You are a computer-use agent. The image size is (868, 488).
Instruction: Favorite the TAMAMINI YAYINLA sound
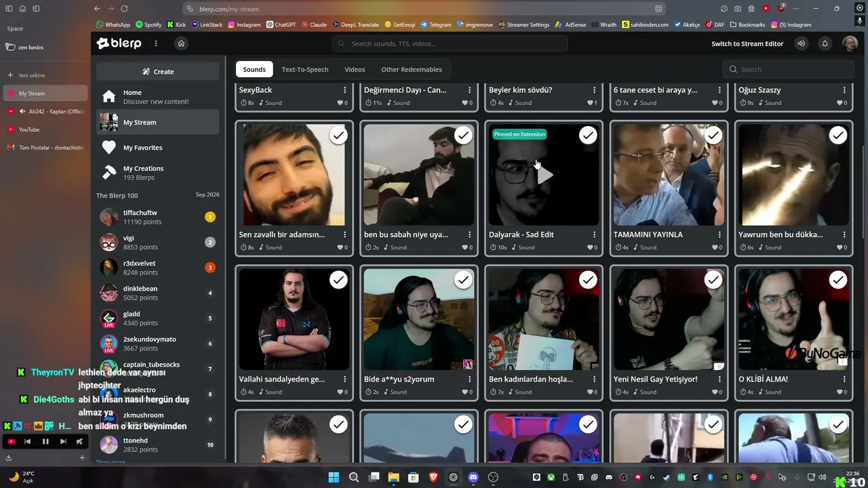pyautogui.click(x=715, y=247)
